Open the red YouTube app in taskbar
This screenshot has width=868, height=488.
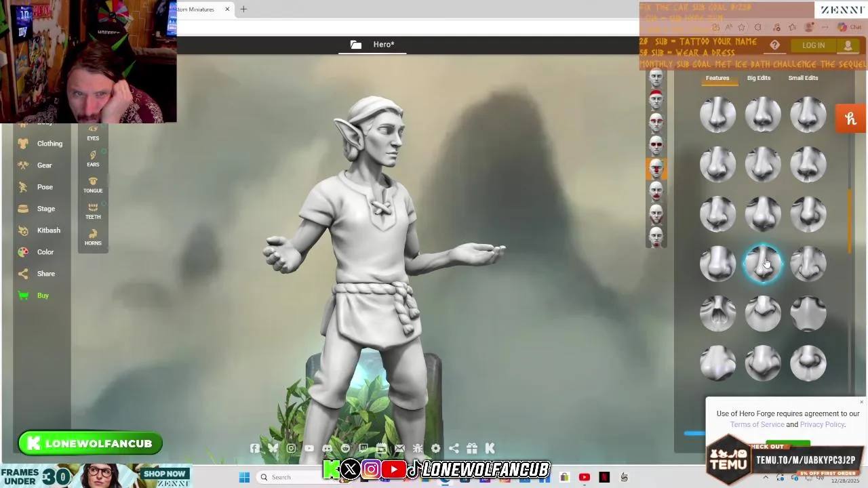pyautogui.click(x=585, y=477)
